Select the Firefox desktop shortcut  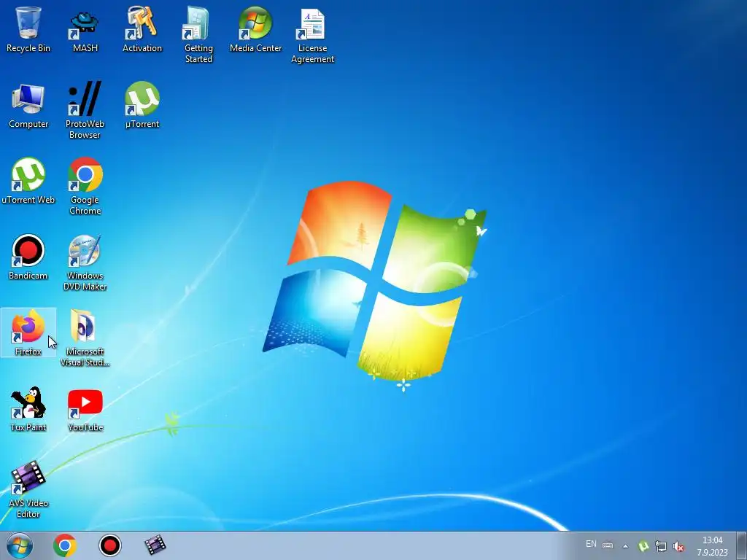(28, 332)
